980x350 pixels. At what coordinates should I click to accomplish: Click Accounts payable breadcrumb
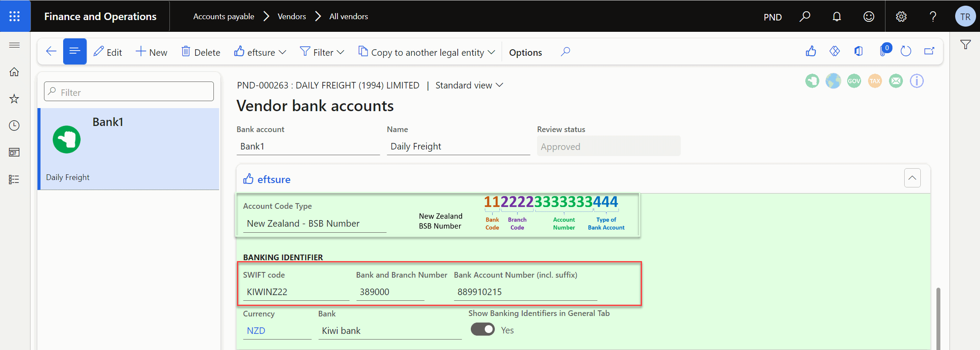pyautogui.click(x=224, y=17)
